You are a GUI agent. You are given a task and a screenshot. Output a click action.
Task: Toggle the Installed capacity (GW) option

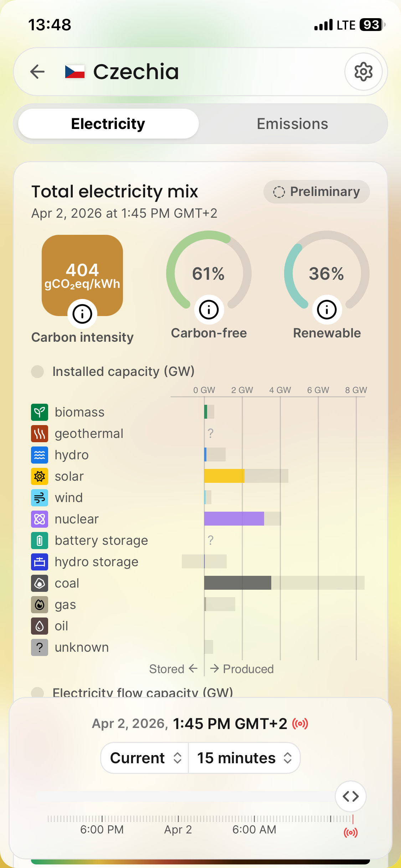(37, 372)
